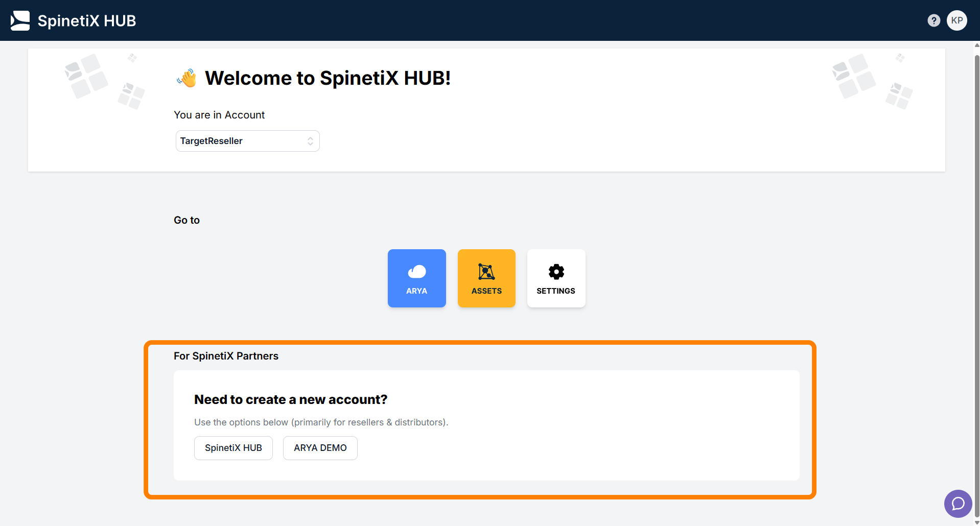
Task: Open the help question mark icon
Action: (934, 20)
